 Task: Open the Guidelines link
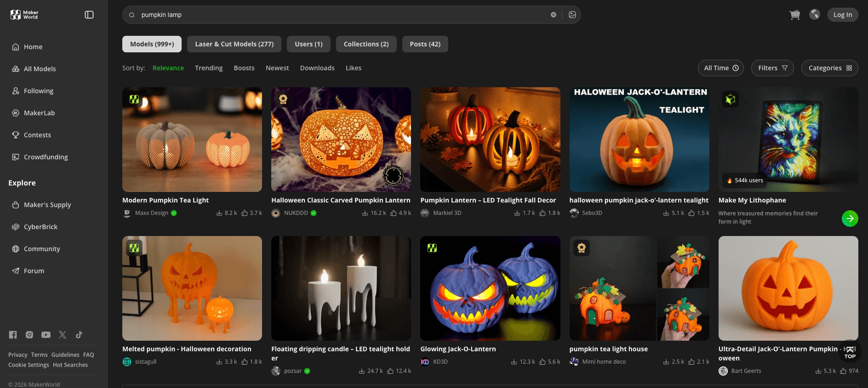coord(65,355)
